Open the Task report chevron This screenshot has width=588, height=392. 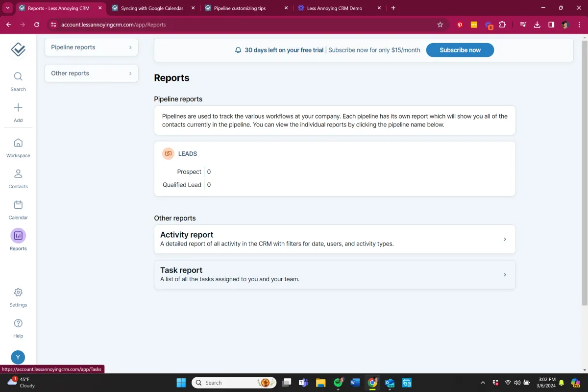point(505,274)
